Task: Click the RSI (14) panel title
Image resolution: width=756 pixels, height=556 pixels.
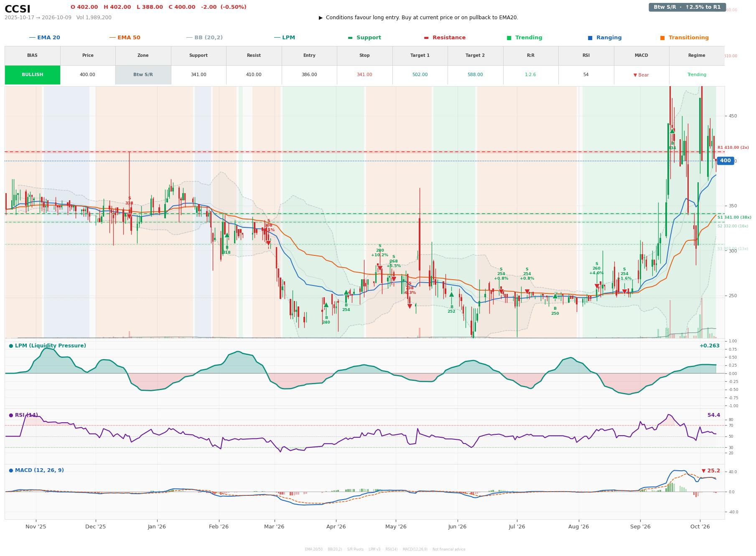Action: pyautogui.click(x=23, y=415)
